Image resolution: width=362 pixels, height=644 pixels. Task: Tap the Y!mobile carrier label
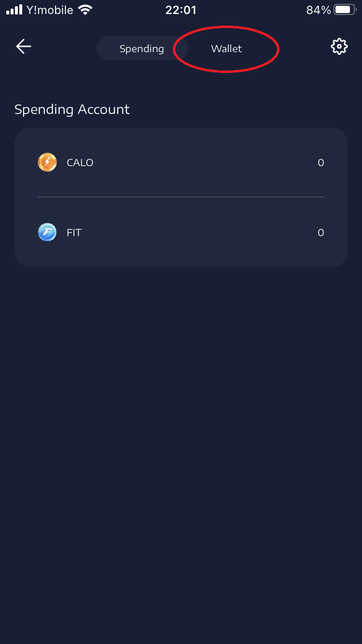[x=50, y=10]
